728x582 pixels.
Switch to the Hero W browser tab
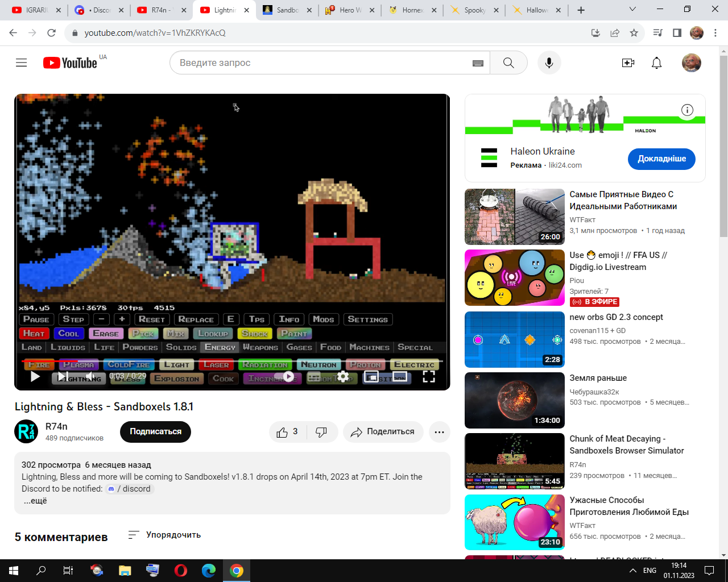[350, 10]
